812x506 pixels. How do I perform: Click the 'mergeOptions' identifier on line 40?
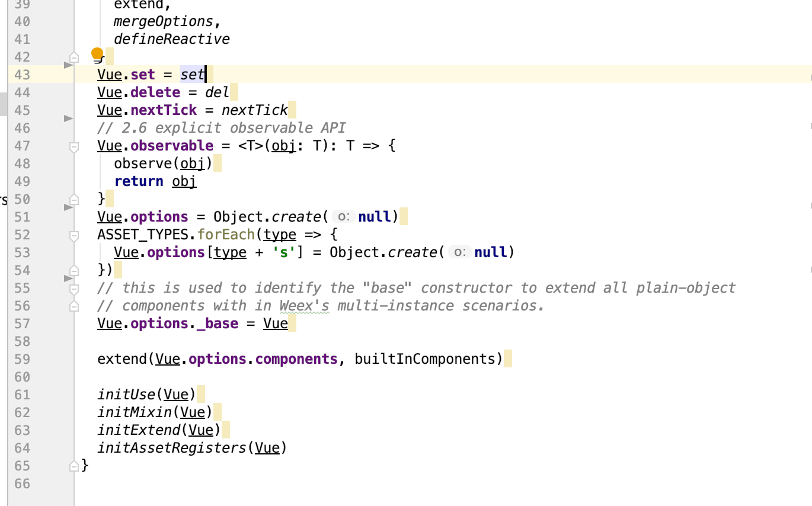(x=163, y=22)
